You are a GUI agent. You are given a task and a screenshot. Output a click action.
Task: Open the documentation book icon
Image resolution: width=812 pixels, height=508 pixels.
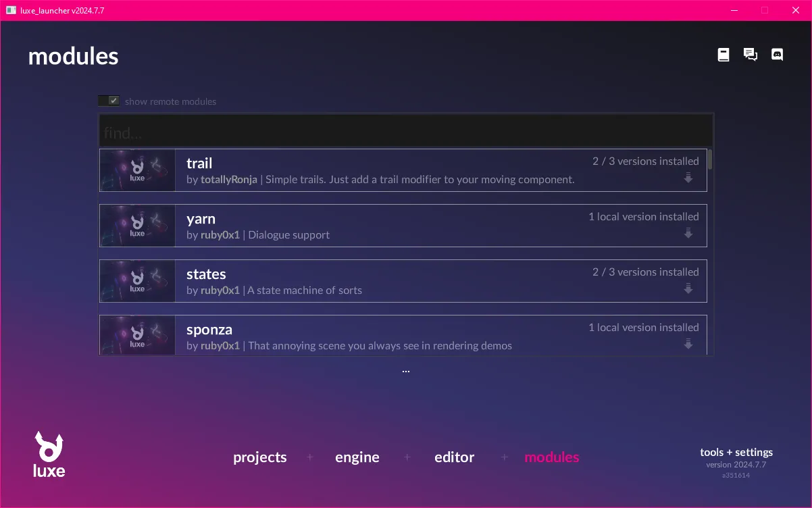724,55
